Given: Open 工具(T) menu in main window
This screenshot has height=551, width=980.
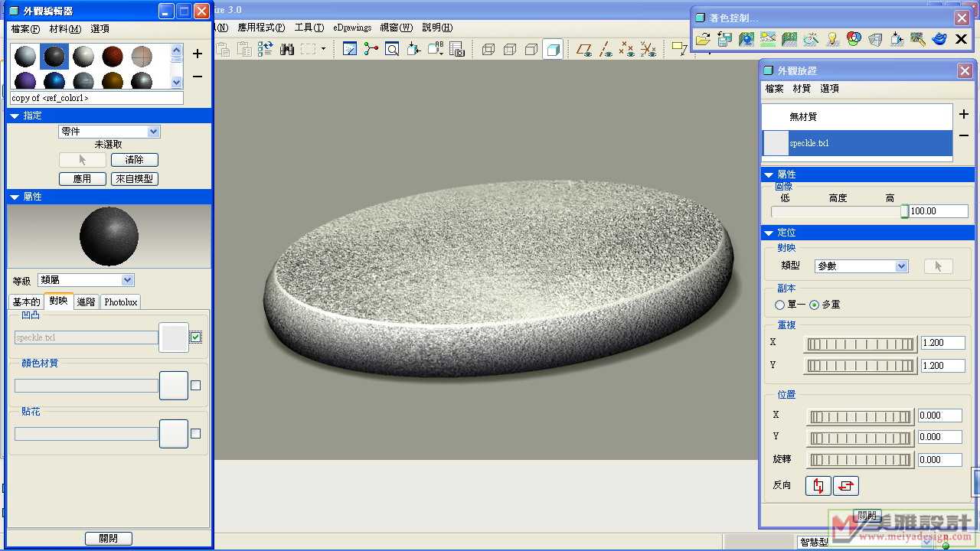Looking at the screenshot, I should pyautogui.click(x=309, y=28).
